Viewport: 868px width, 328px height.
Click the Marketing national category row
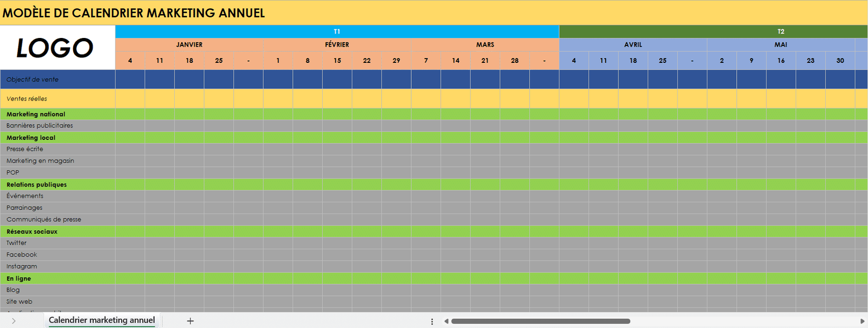(x=36, y=114)
